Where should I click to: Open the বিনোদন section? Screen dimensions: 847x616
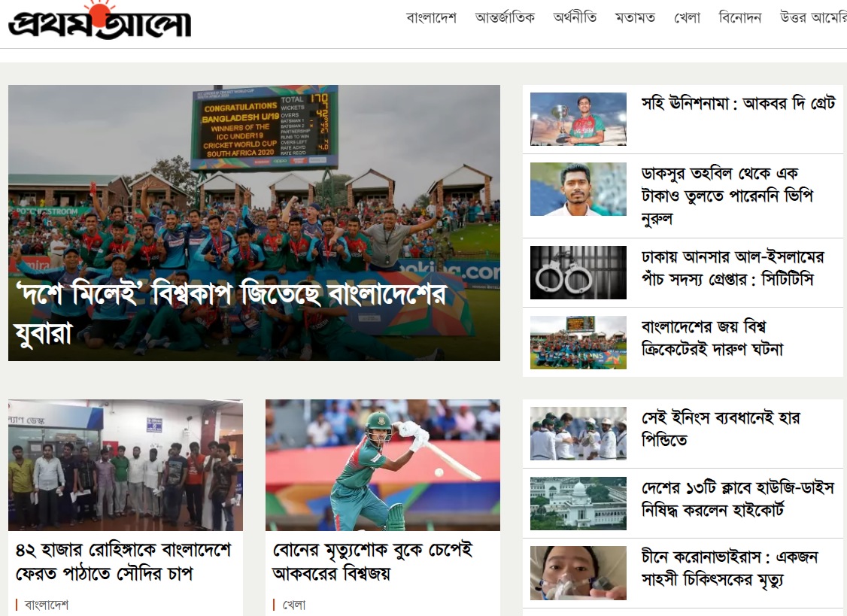739,18
